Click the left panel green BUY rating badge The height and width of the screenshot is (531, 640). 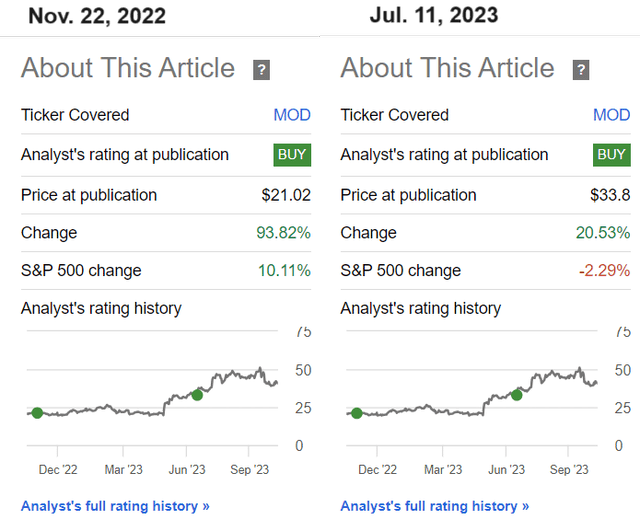tap(292, 155)
